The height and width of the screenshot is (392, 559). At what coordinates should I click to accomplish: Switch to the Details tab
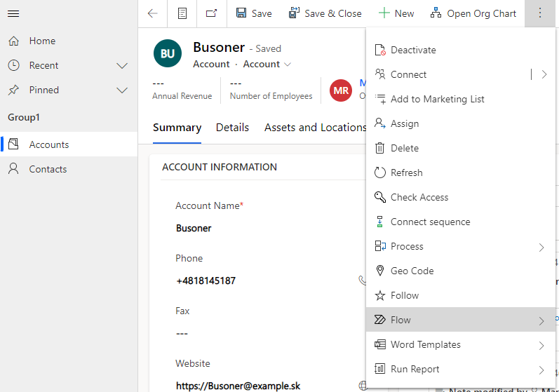232,128
